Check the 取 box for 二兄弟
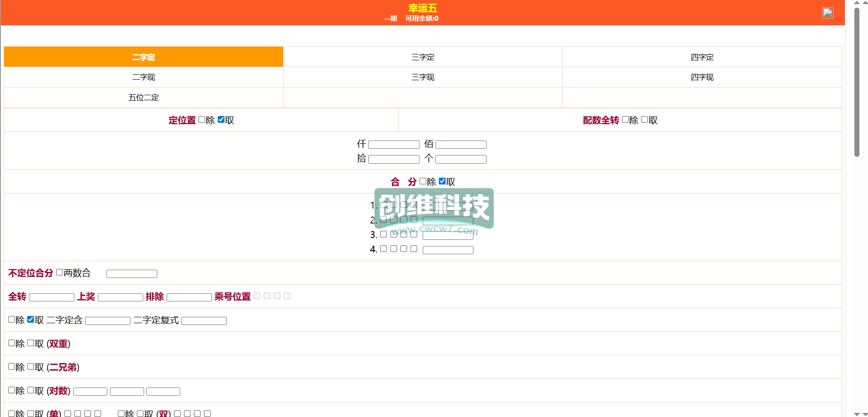Viewport: 868px width, 417px height. pos(31,366)
